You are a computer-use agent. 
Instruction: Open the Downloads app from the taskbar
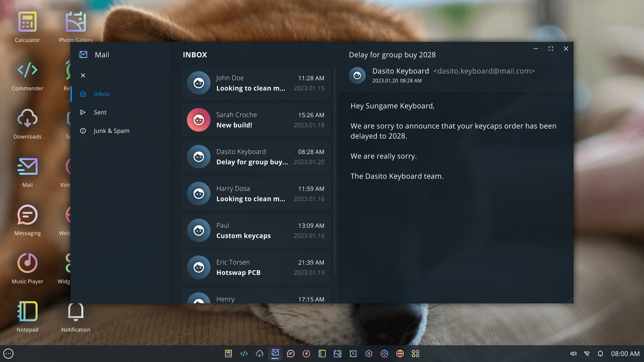(x=260, y=353)
